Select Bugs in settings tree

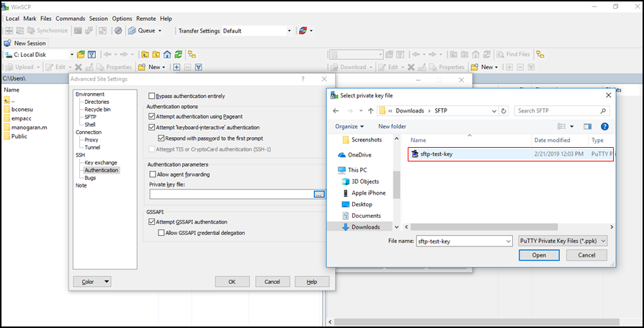(90, 177)
